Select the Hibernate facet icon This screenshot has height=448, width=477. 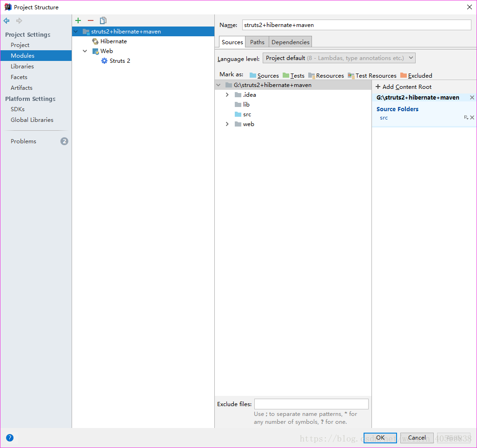click(95, 41)
